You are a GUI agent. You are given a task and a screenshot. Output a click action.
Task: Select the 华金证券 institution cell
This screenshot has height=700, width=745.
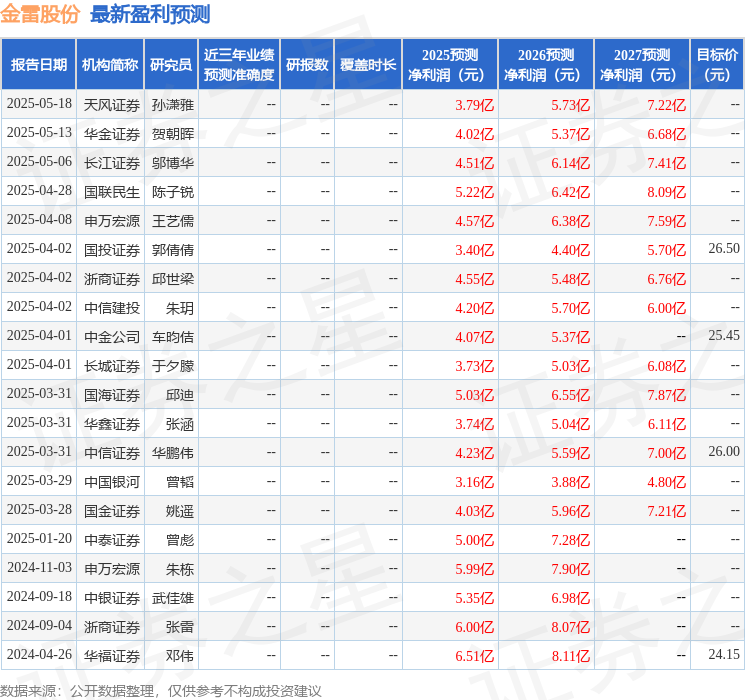(x=112, y=134)
